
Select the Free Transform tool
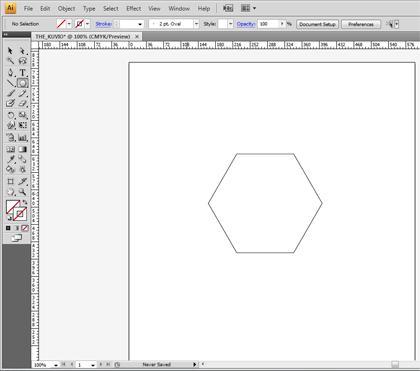click(x=22, y=125)
